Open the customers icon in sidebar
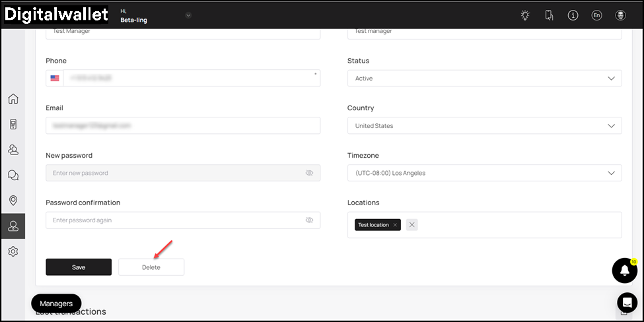Image resolution: width=644 pixels, height=322 pixels. (13, 150)
